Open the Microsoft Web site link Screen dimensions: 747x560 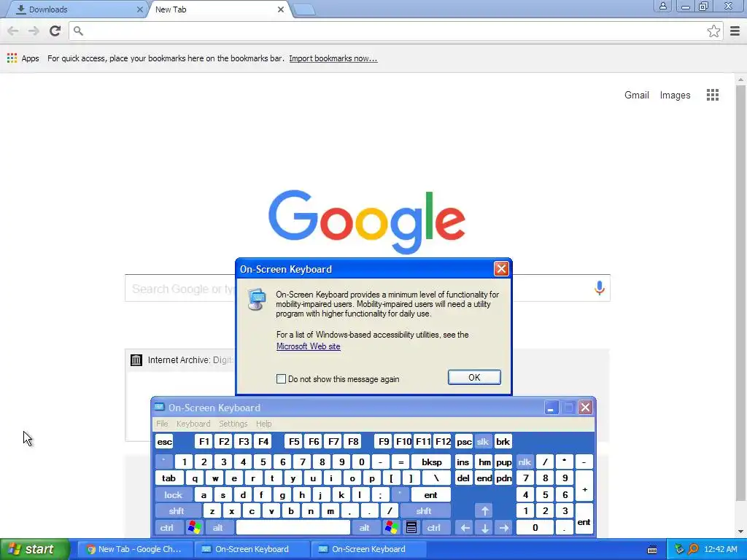tap(309, 346)
